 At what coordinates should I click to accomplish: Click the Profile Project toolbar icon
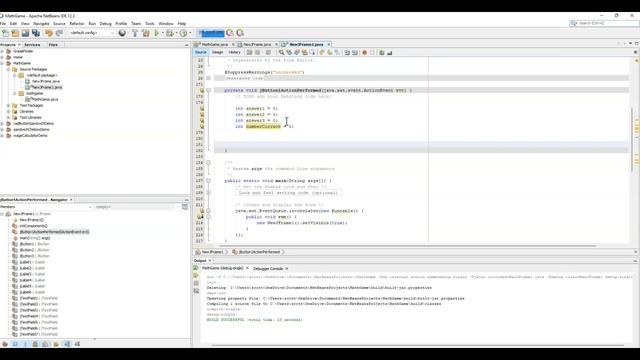click(x=183, y=33)
